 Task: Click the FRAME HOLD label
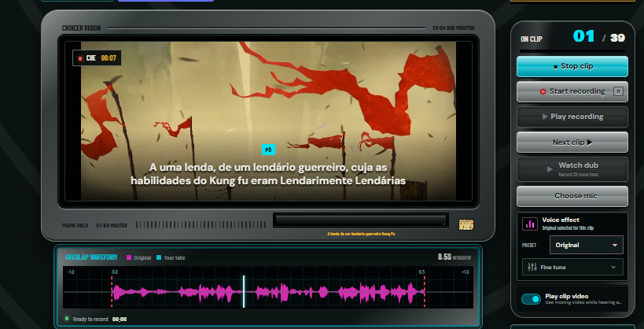[x=75, y=225]
